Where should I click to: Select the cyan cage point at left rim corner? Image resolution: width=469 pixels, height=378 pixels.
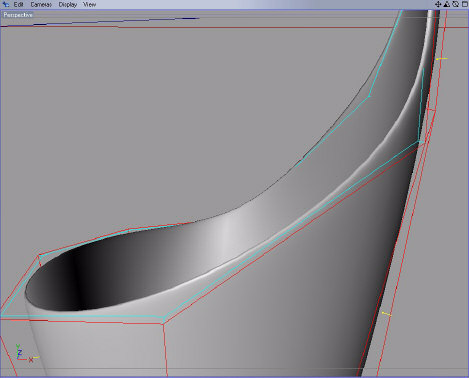[39, 255]
